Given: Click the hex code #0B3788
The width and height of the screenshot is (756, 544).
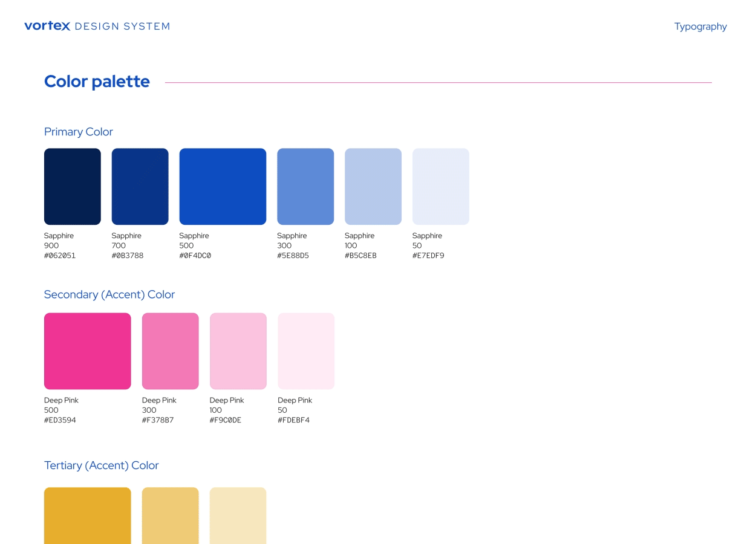Looking at the screenshot, I should (128, 256).
